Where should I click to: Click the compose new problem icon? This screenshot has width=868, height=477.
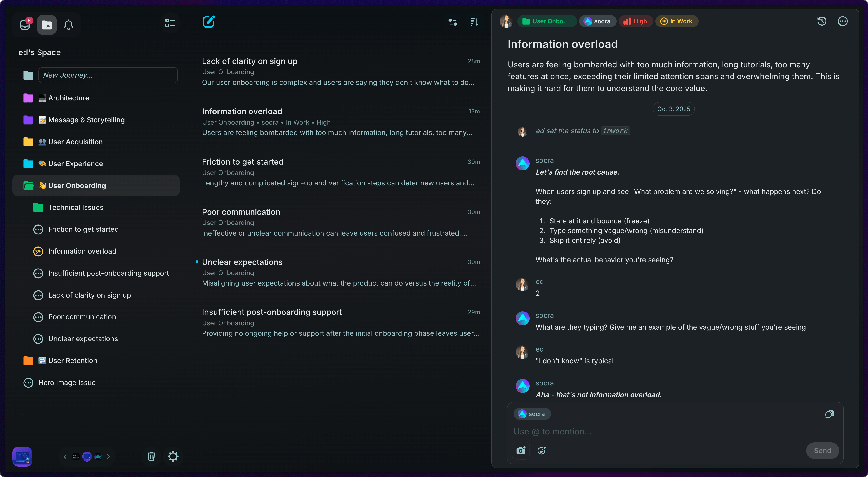click(x=208, y=22)
